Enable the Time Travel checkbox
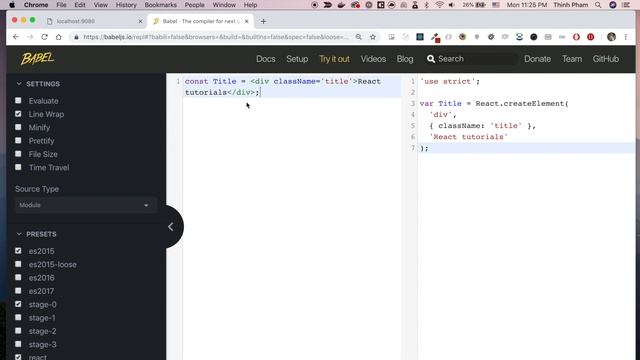This screenshot has height=360, width=640. point(18,167)
